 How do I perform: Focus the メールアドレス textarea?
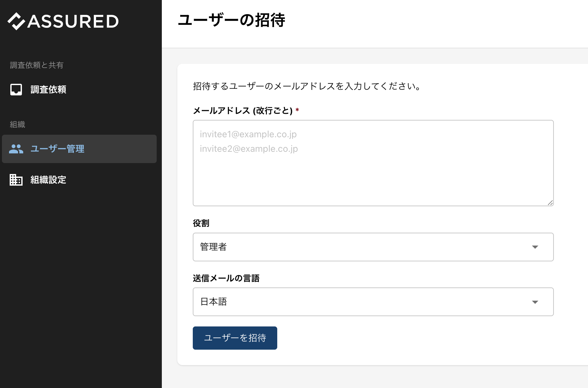pos(373,163)
